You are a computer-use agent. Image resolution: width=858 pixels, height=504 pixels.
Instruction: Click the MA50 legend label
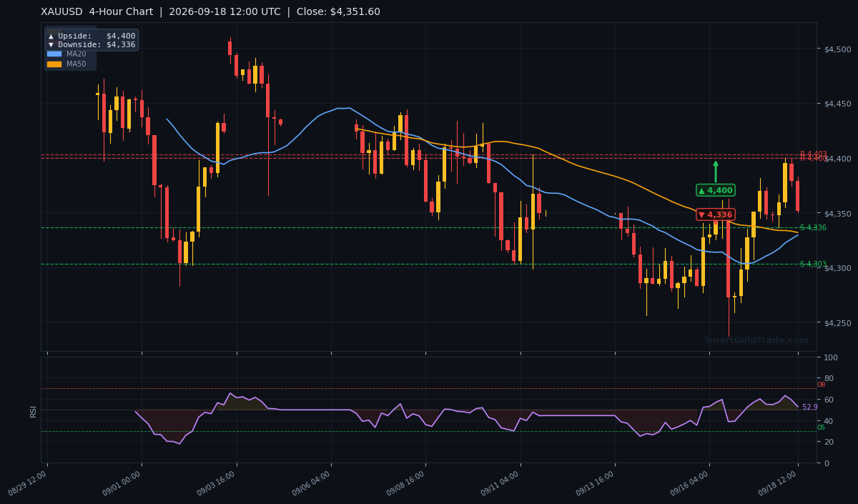[76, 64]
